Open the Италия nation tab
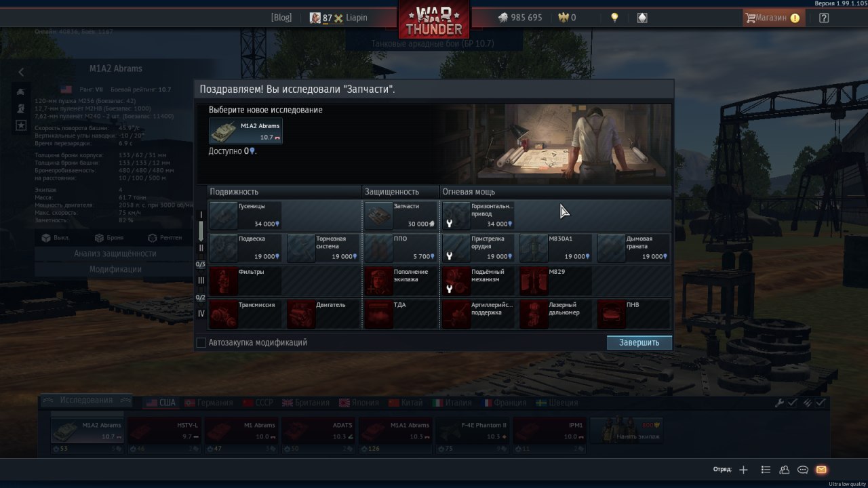Image resolution: width=868 pixels, height=488 pixels. 452,403
